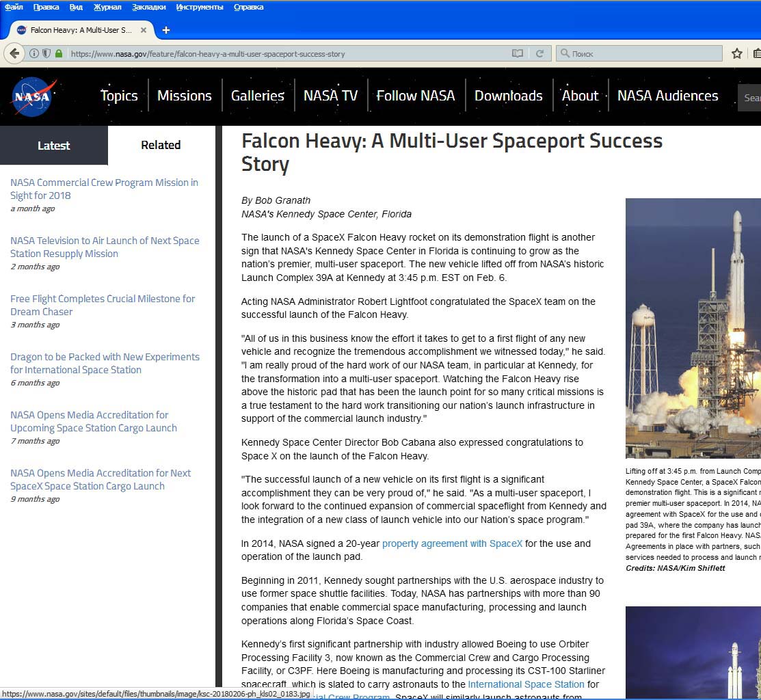Click the green secure connection padlock
This screenshot has width=761, height=700.
click(59, 53)
